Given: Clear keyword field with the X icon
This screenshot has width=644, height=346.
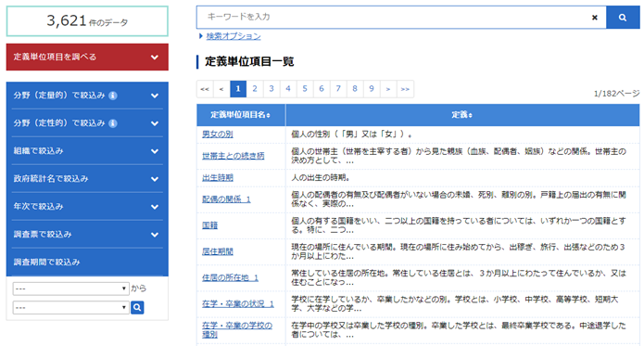Looking at the screenshot, I should [x=594, y=18].
